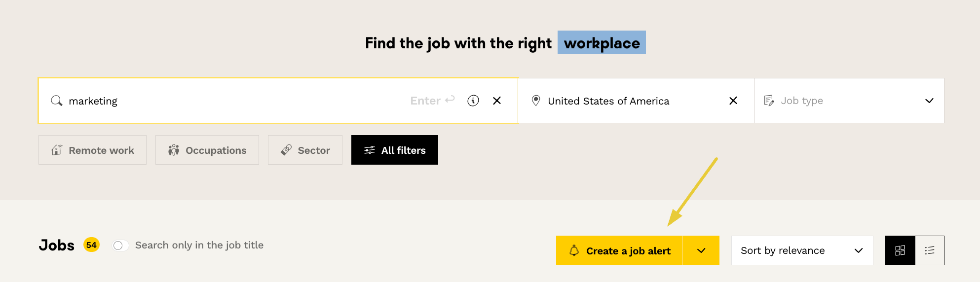Click the search info icon

(473, 101)
